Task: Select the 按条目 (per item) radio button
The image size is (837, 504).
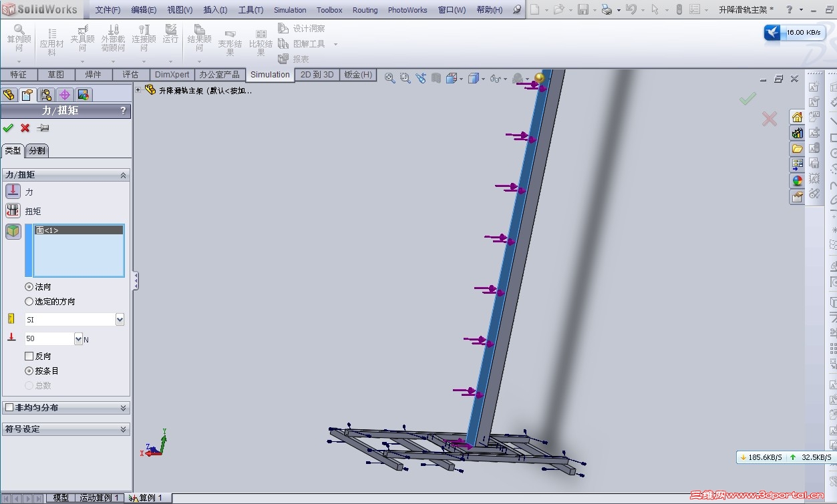Action: click(x=29, y=370)
